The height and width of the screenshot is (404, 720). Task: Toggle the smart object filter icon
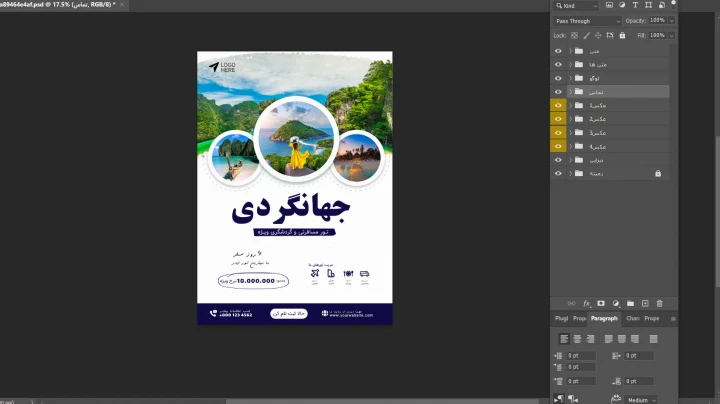(662, 5)
